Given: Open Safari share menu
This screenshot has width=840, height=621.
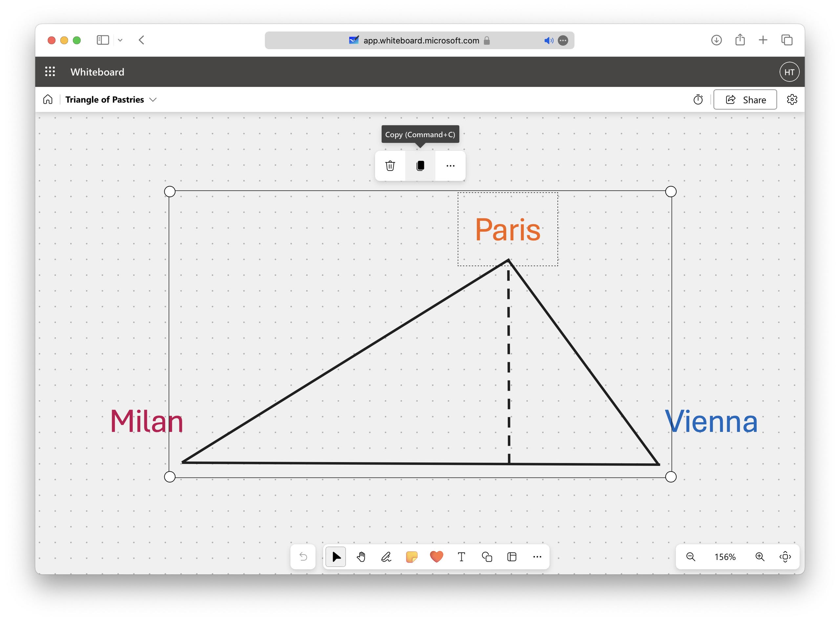Looking at the screenshot, I should pos(740,39).
